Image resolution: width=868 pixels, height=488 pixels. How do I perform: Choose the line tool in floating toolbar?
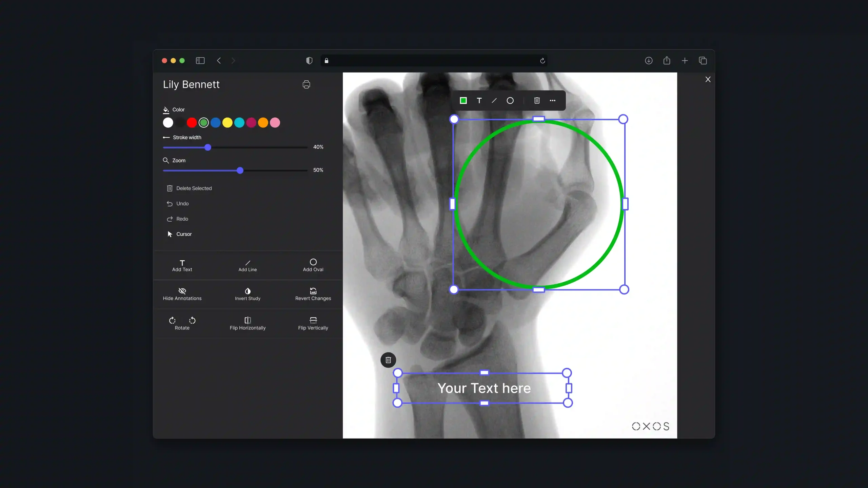coord(494,101)
